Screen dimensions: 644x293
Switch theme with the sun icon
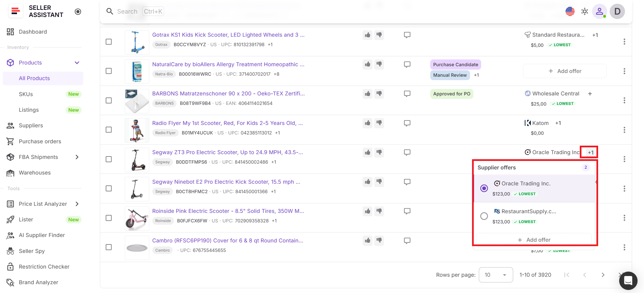coord(585,11)
